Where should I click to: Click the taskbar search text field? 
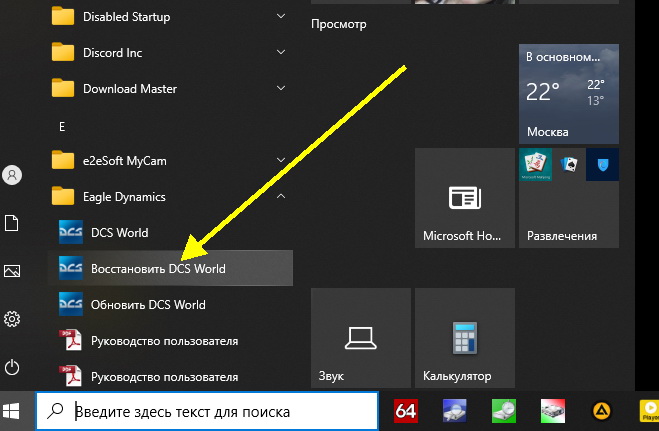207,411
